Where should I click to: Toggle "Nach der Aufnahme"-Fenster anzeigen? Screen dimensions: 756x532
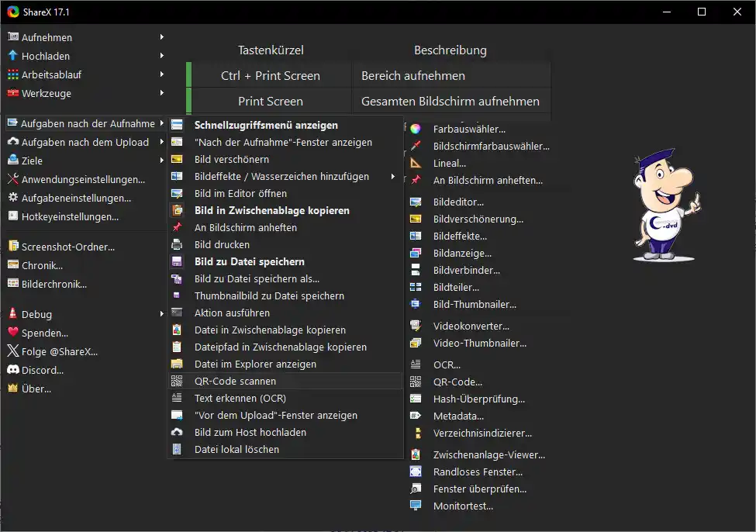click(x=285, y=142)
